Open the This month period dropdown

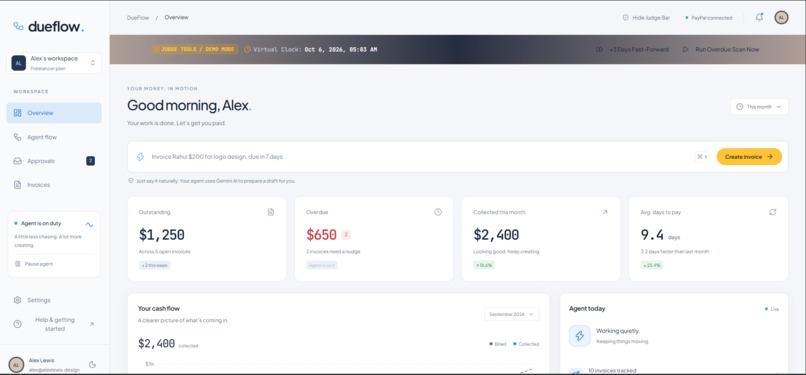(x=759, y=107)
